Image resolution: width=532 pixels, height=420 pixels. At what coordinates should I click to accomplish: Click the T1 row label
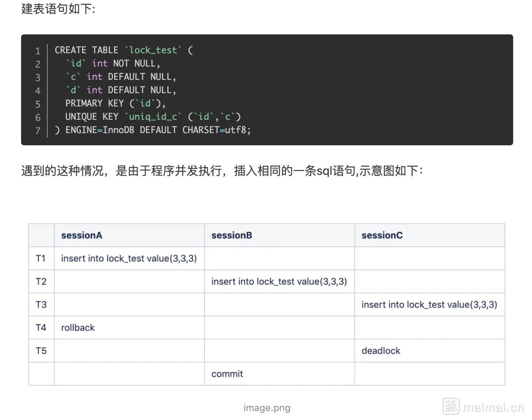coord(41,258)
